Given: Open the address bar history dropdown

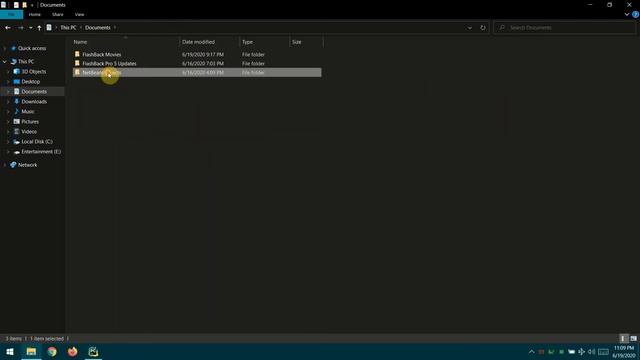Looking at the screenshot, I should coord(470,28).
